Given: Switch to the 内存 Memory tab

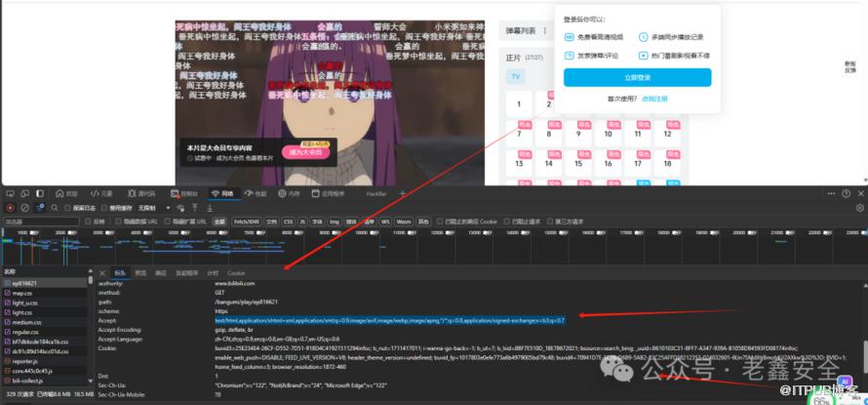Looking at the screenshot, I should (290, 193).
